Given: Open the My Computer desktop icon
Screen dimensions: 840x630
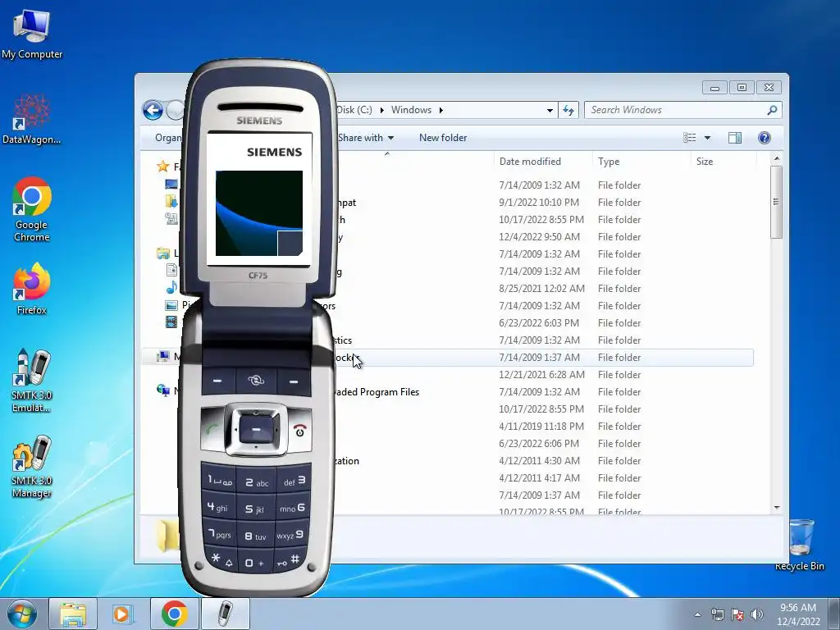Looking at the screenshot, I should [32, 33].
